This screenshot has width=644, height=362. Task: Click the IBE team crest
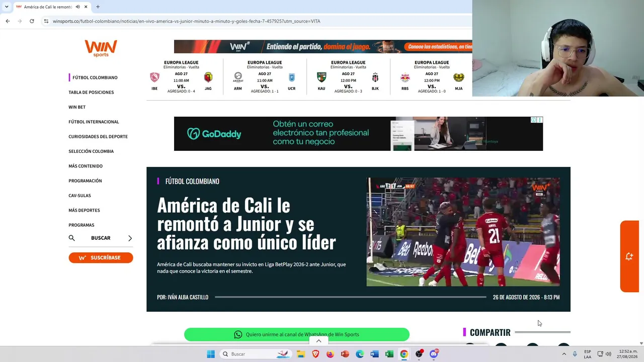pyautogui.click(x=154, y=77)
